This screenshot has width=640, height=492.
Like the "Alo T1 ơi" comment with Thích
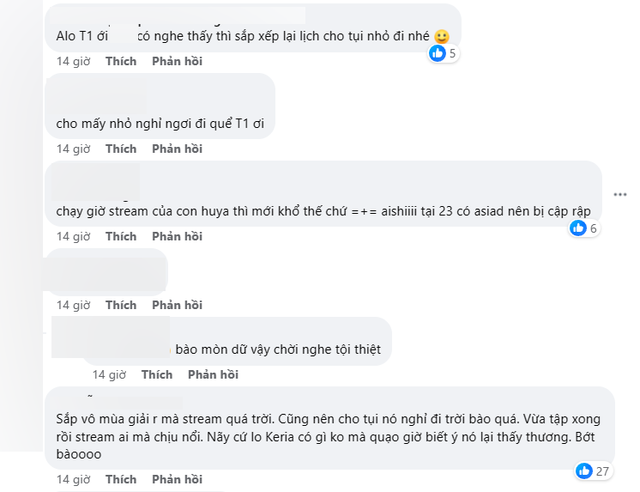coord(121,61)
